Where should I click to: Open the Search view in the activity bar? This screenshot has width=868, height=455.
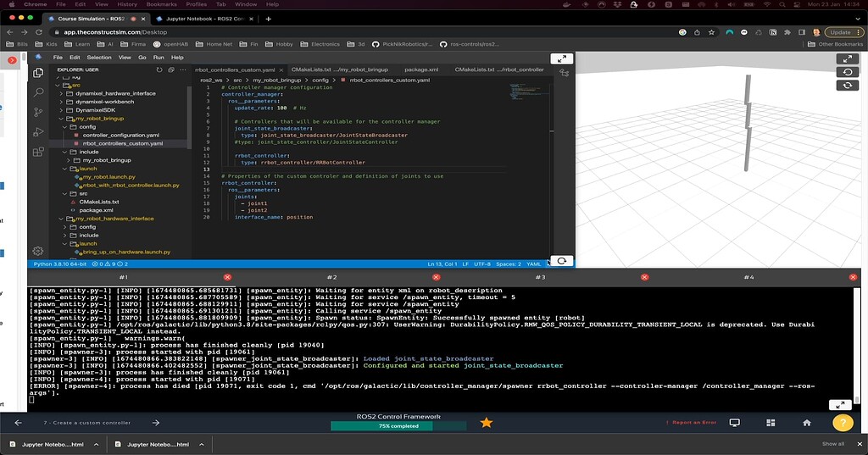pos(38,92)
